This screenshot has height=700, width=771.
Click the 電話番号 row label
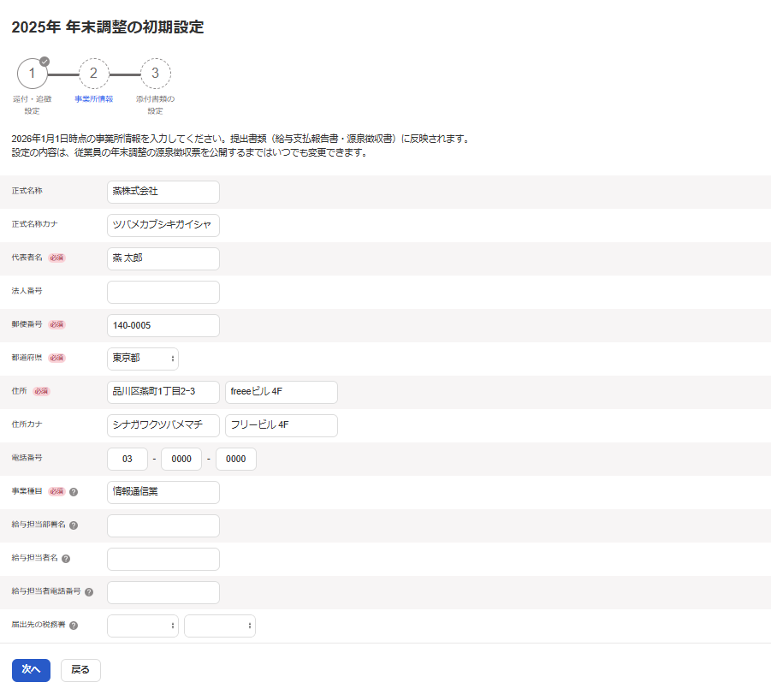(x=27, y=458)
